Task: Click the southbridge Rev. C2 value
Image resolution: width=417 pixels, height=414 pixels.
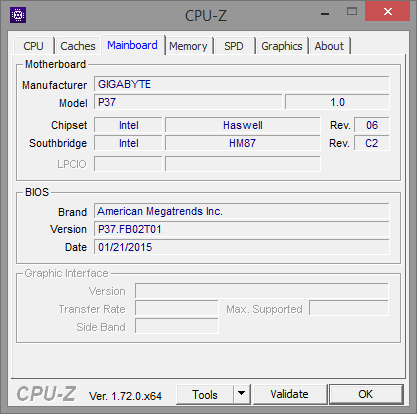Action: click(372, 143)
